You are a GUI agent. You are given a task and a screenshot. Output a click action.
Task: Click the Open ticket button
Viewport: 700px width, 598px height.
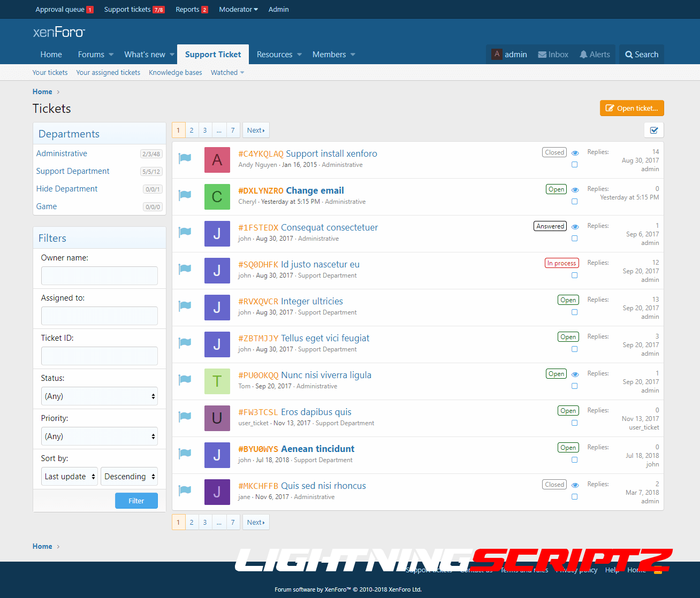pos(631,108)
